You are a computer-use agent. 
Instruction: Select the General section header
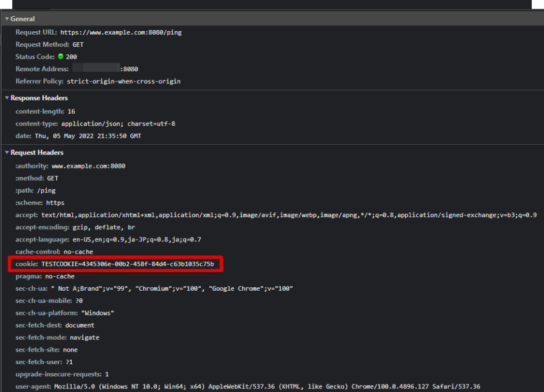[x=21, y=18]
